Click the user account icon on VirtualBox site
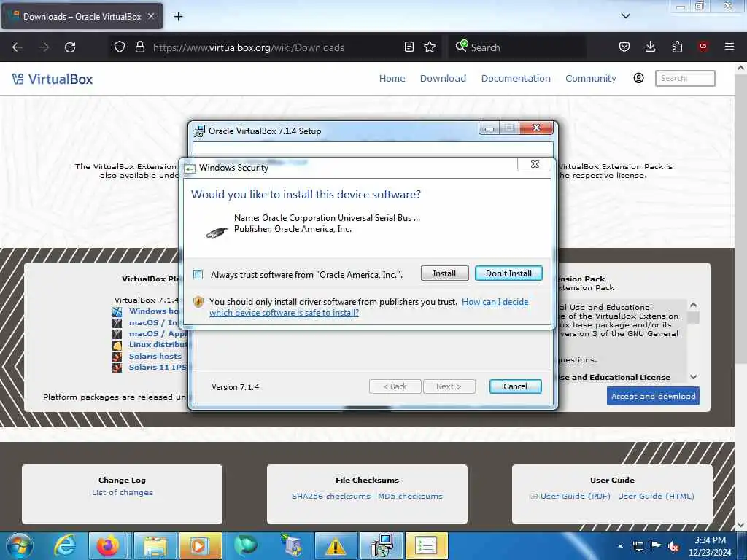The image size is (747, 560). [x=638, y=78]
